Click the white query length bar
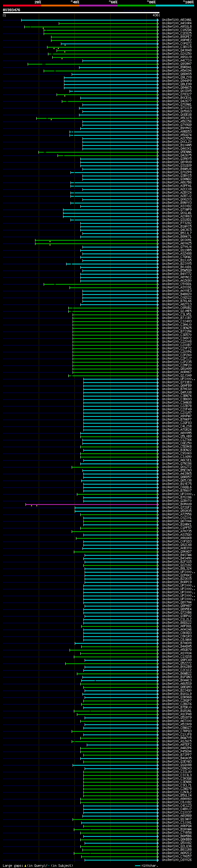This screenshot has width=197, height=868. pos(81,13)
